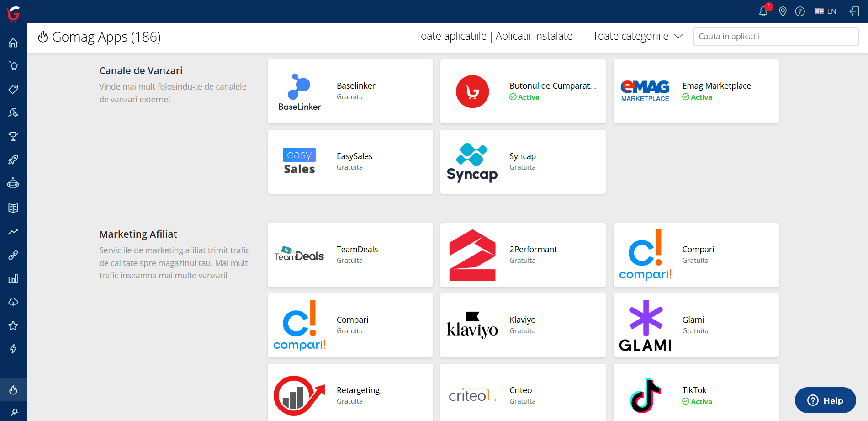The height and width of the screenshot is (421, 868).
Task: Open the rocket icon in sidebar
Action: click(13, 160)
